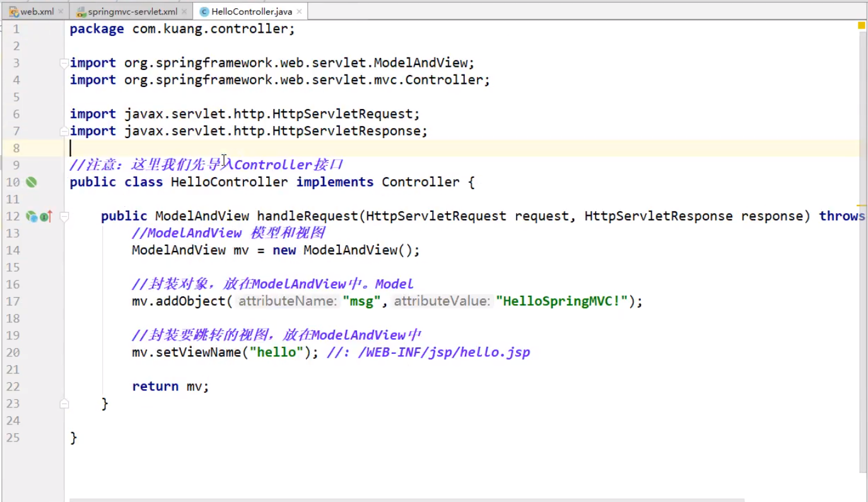This screenshot has width=868, height=502.
Task: Click the vertical editor scrollbar
Action: pos(862,252)
